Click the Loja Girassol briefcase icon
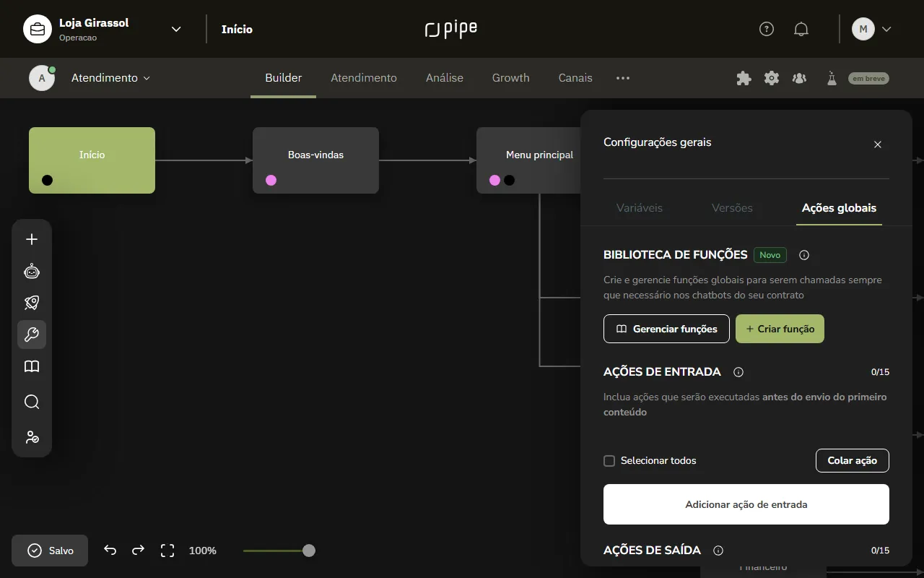 38,29
